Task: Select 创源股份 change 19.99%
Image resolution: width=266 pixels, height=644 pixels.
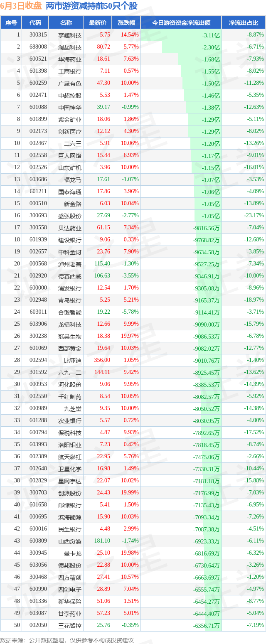Action: click(129, 493)
